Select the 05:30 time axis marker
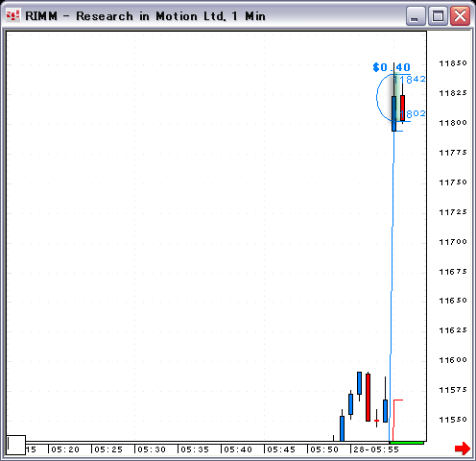 pyautogui.click(x=152, y=449)
